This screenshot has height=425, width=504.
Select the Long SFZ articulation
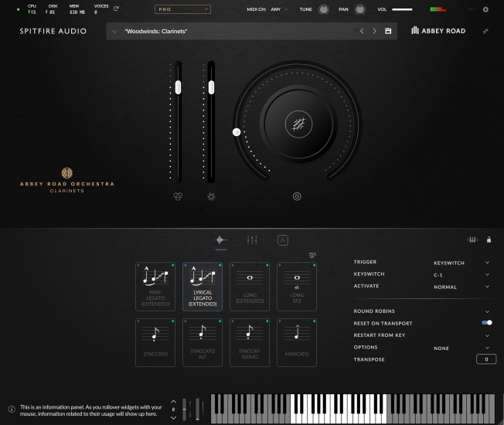(297, 287)
